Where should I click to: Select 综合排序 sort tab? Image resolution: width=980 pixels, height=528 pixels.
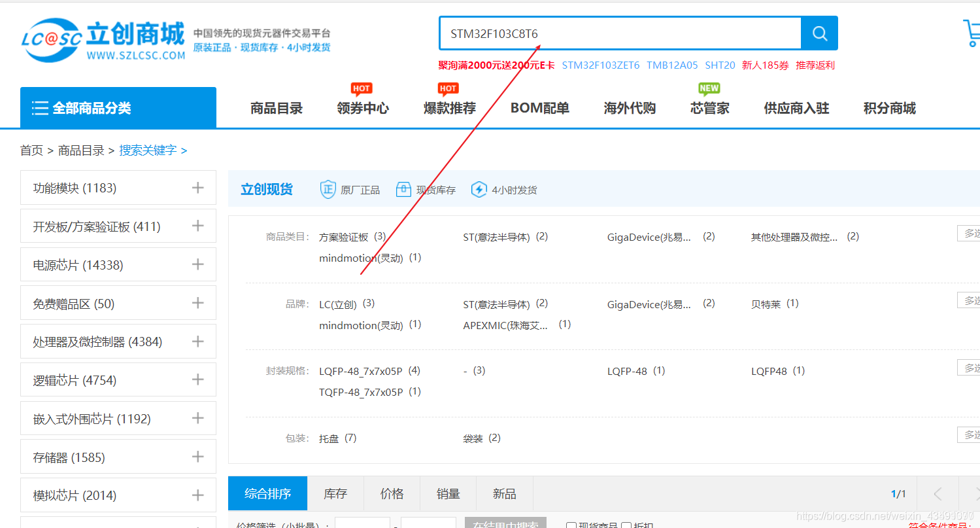267,494
